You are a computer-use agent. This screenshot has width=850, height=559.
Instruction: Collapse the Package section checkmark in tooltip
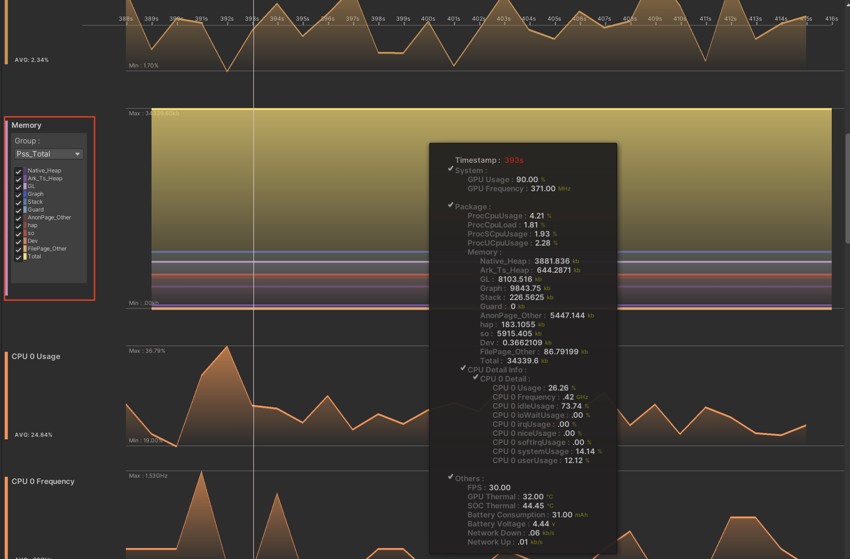click(450, 205)
